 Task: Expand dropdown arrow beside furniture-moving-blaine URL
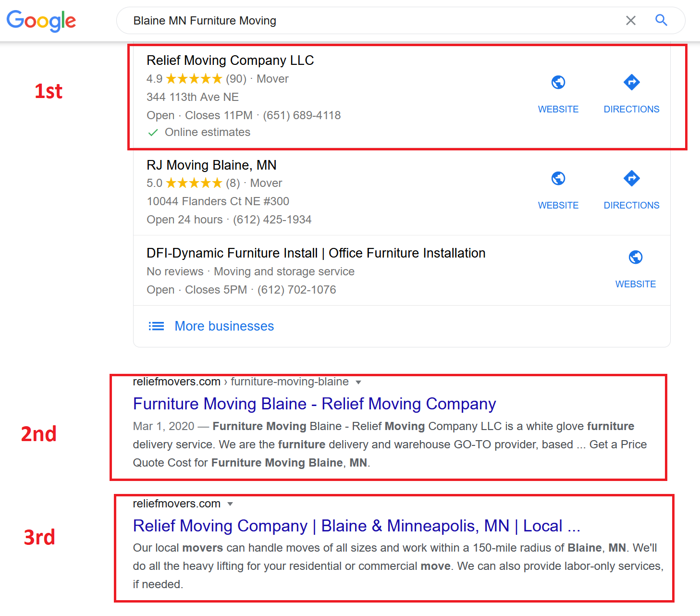[x=358, y=382]
